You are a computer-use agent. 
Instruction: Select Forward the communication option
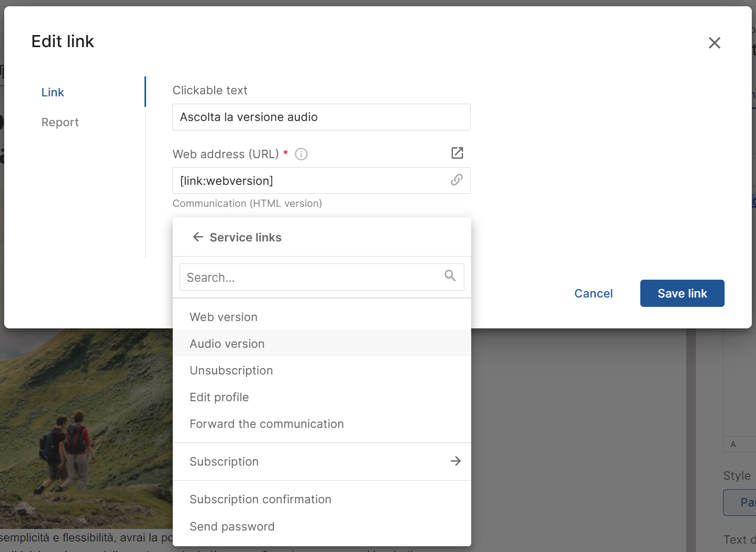click(266, 424)
